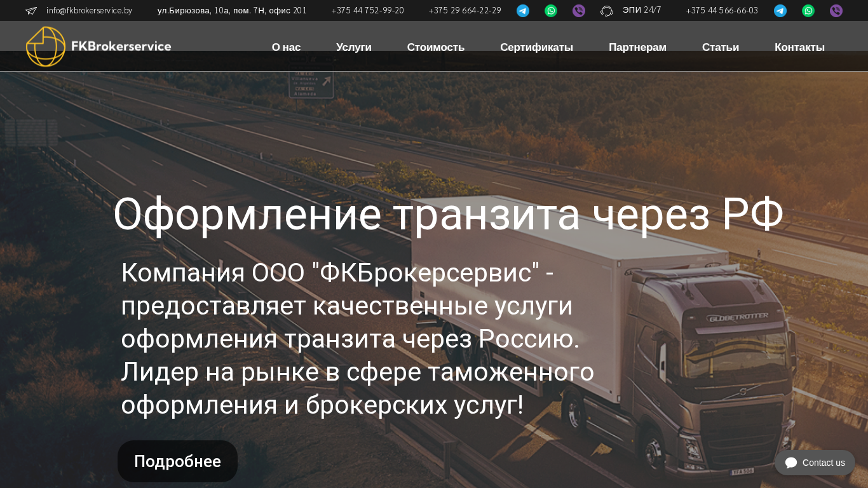
Task: View the Сертификаты page
Action: (x=536, y=47)
